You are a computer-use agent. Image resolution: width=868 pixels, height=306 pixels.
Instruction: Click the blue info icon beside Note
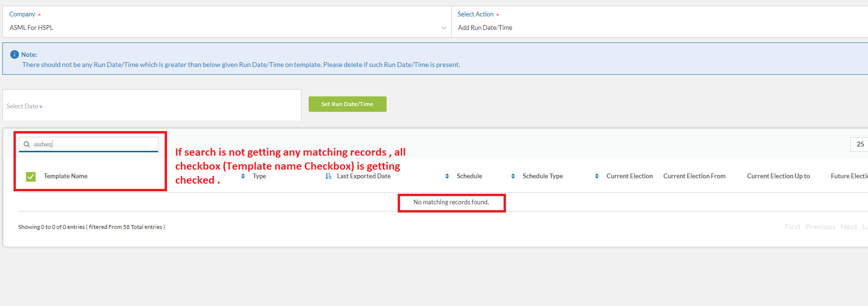(14, 54)
